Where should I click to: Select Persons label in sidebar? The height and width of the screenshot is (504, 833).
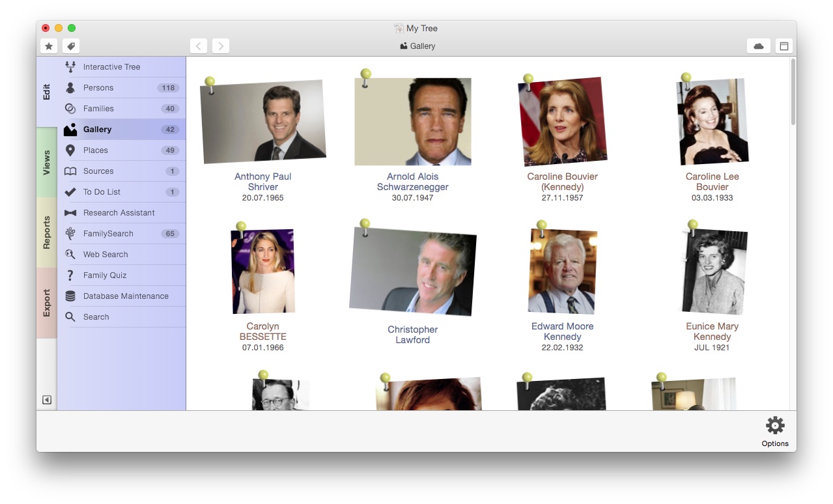98,87
